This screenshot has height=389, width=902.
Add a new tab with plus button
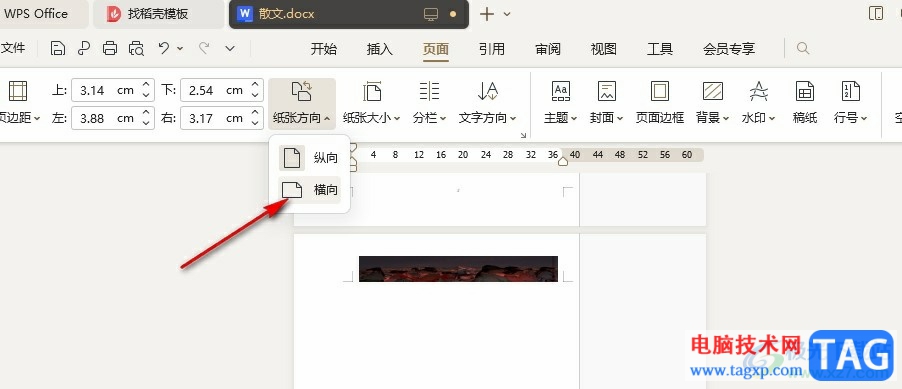tap(487, 14)
